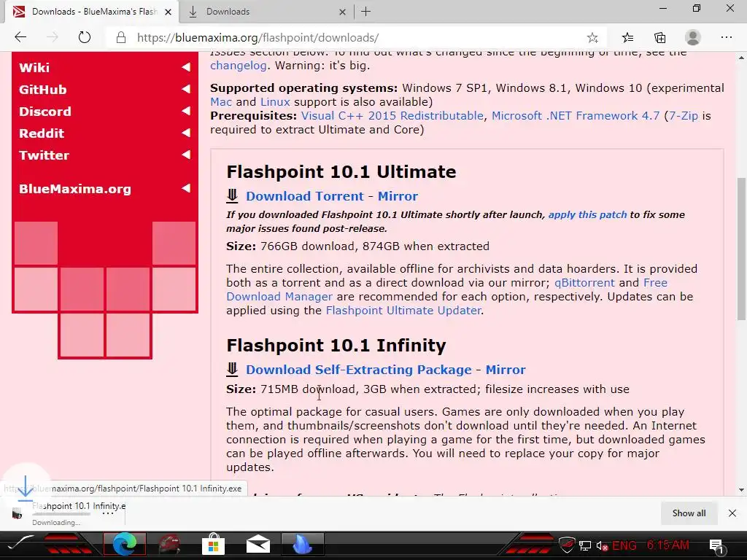The height and width of the screenshot is (560, 747).
Task: Open the Favorites list icon
Action: point(628,37)
